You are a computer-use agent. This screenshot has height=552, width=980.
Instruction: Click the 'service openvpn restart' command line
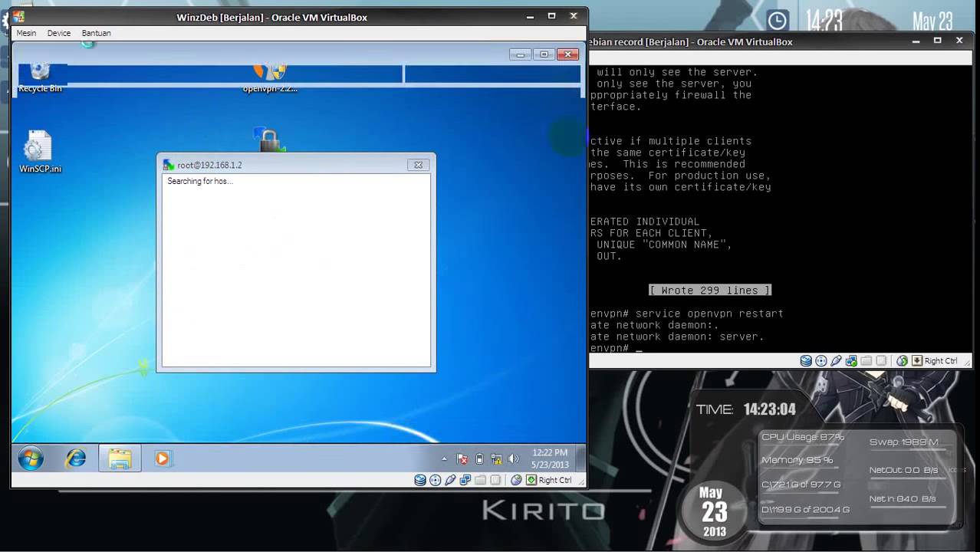point(709,314)
